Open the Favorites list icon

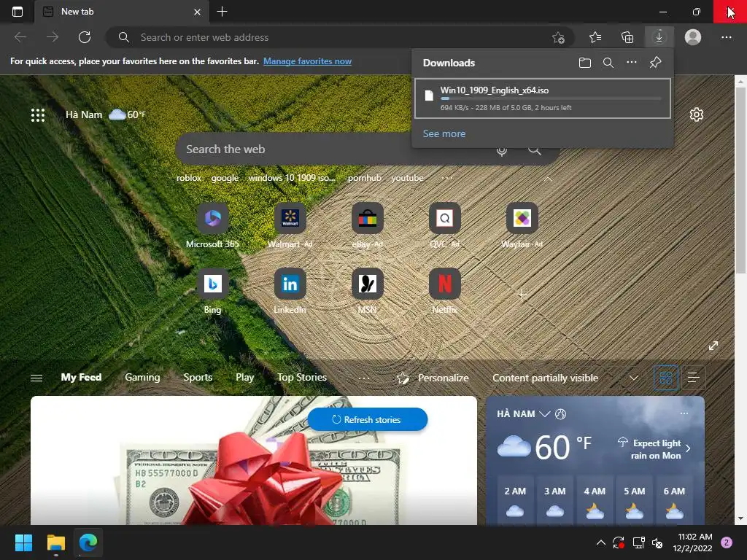[595, 37]
